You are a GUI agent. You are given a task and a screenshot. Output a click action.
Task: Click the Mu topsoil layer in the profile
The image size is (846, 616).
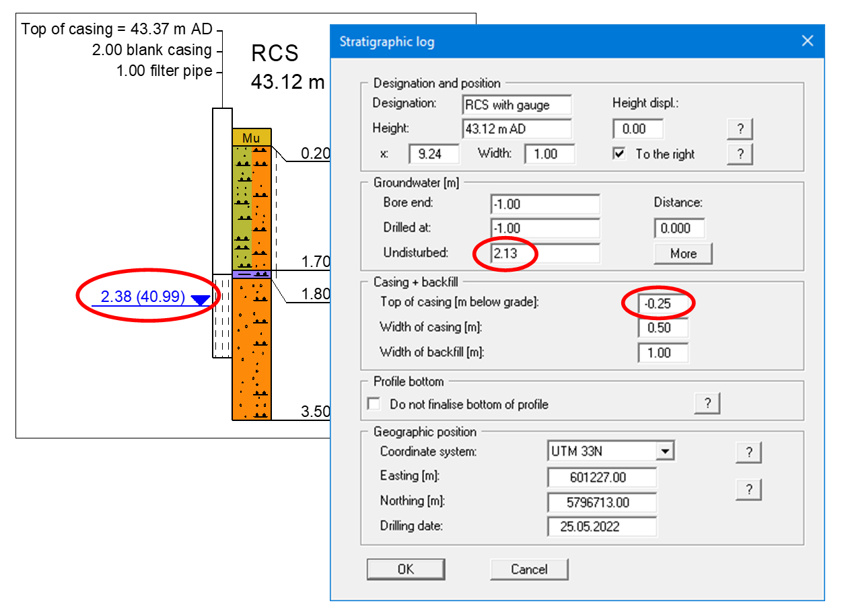(251, 138)
